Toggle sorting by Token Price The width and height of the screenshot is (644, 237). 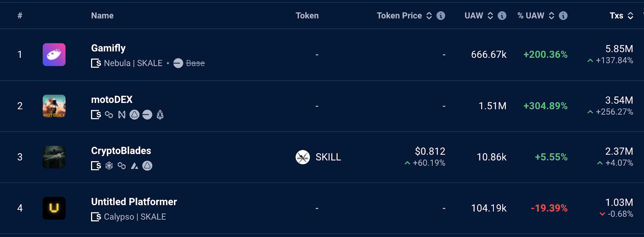429,15
